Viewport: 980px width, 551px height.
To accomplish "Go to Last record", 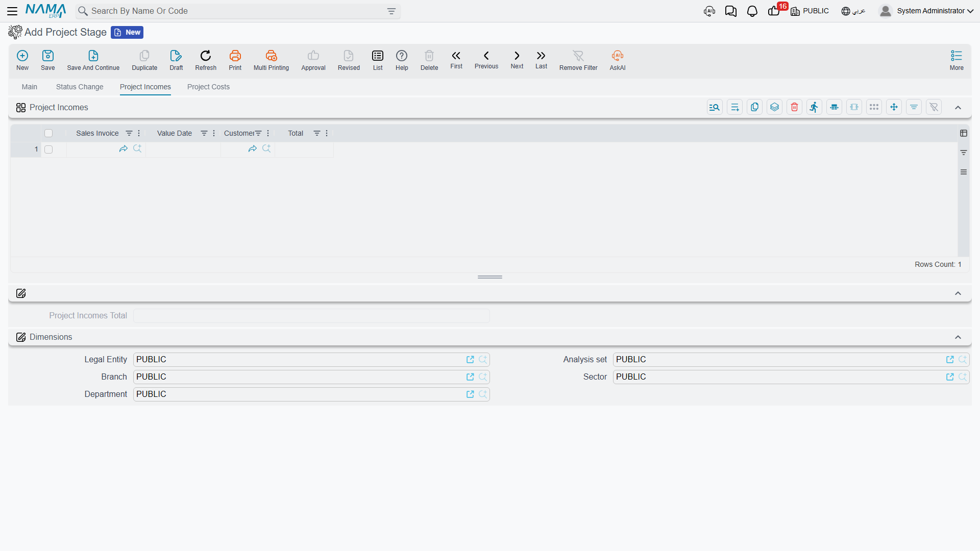I will (x=541, y=59).
